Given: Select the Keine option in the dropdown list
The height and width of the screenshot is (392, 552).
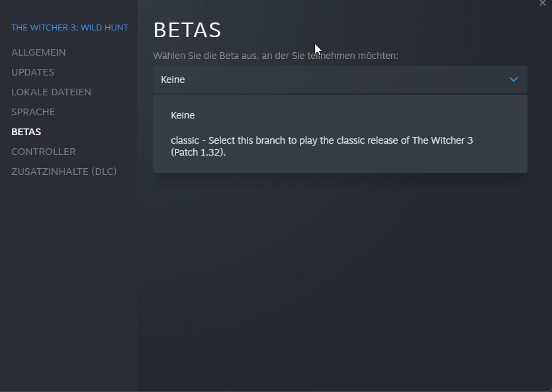Looking at the screenshot, I should 183,115.
